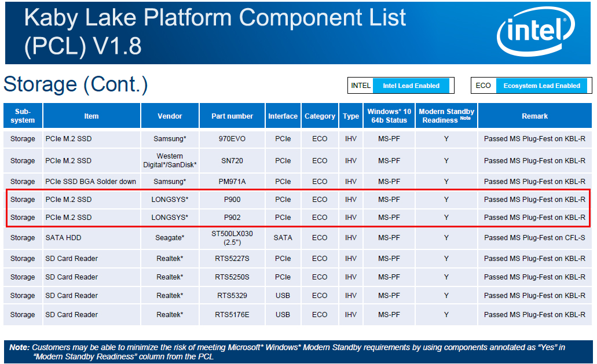The image size is (597, 364).
Task: Select part number 'RTS5176E'
Action: click(x=232, y=315)
